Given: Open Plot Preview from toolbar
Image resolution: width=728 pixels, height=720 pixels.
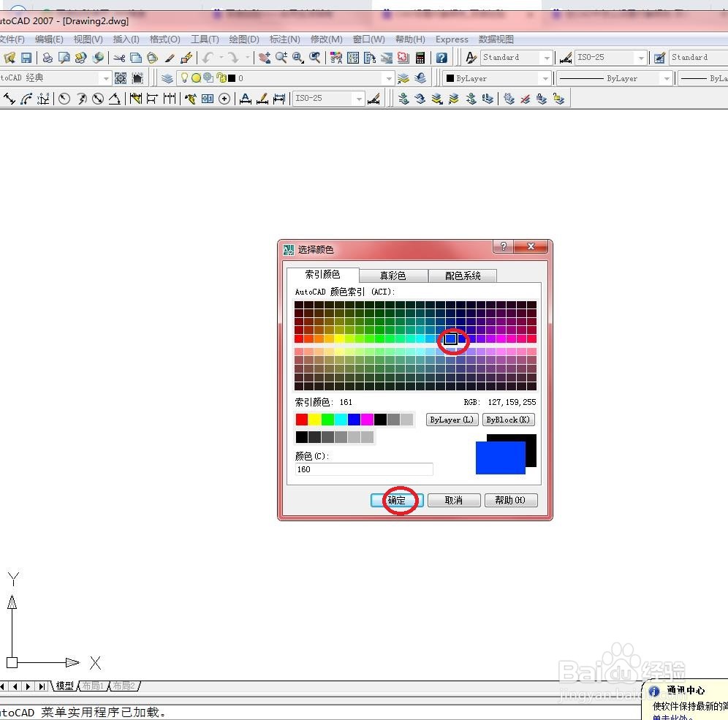Looking at the screenshot, I should [x=64, y=58].
